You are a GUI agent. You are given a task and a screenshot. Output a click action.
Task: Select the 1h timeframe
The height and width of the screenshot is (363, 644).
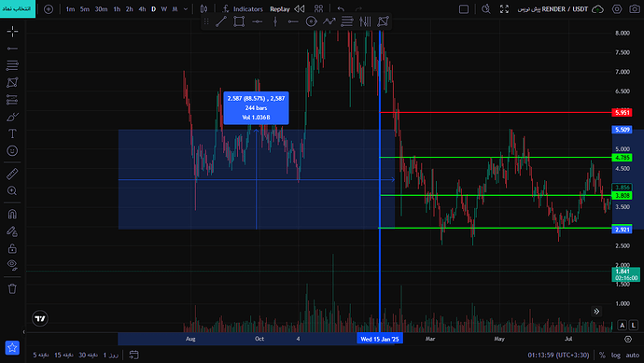pos(117,9)
